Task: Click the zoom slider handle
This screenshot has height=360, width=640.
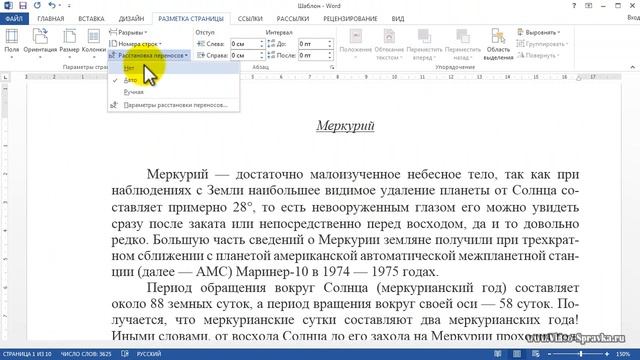Action: tap(581, 354)
